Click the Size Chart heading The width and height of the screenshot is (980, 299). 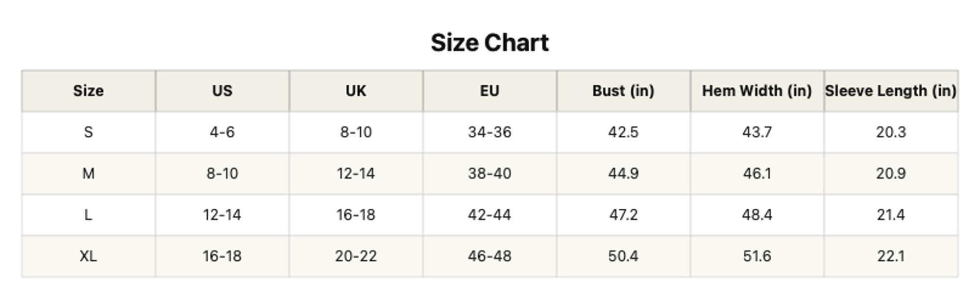tap(490, 43)
